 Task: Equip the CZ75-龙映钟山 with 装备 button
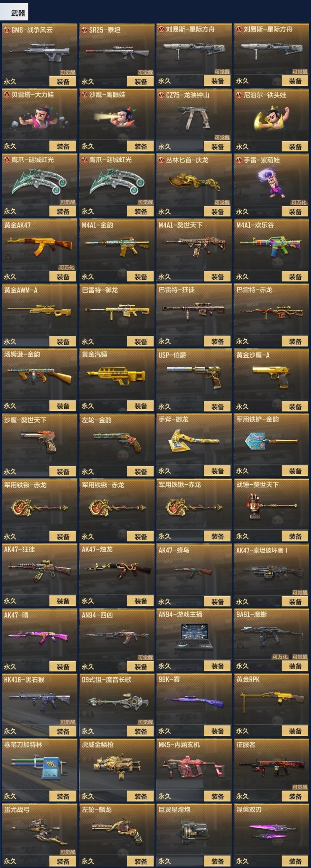point(218,147)
